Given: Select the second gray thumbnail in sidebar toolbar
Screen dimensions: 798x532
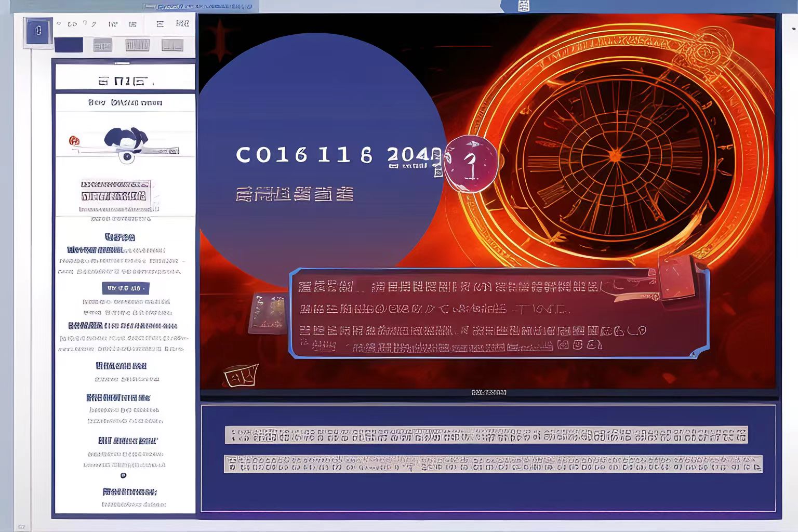Looking at the screenshot, I should pyautogui.click(x=102, y=46).
